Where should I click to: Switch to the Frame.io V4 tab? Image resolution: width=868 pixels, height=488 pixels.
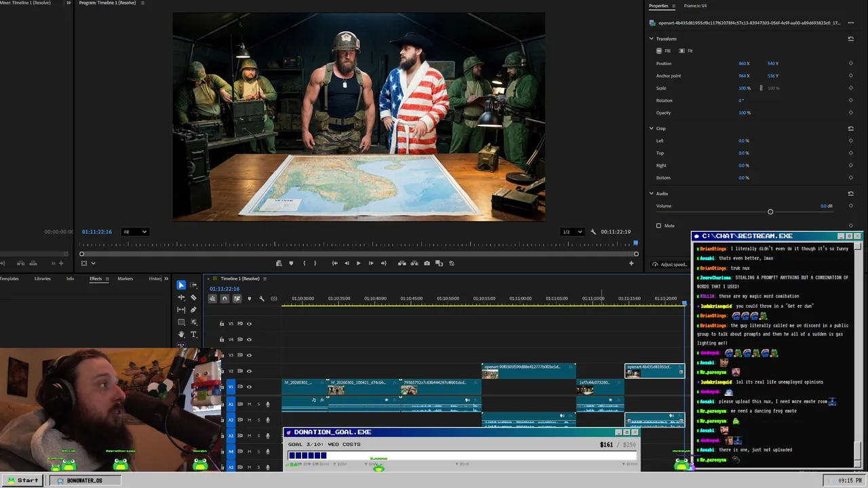click(695, 6)
